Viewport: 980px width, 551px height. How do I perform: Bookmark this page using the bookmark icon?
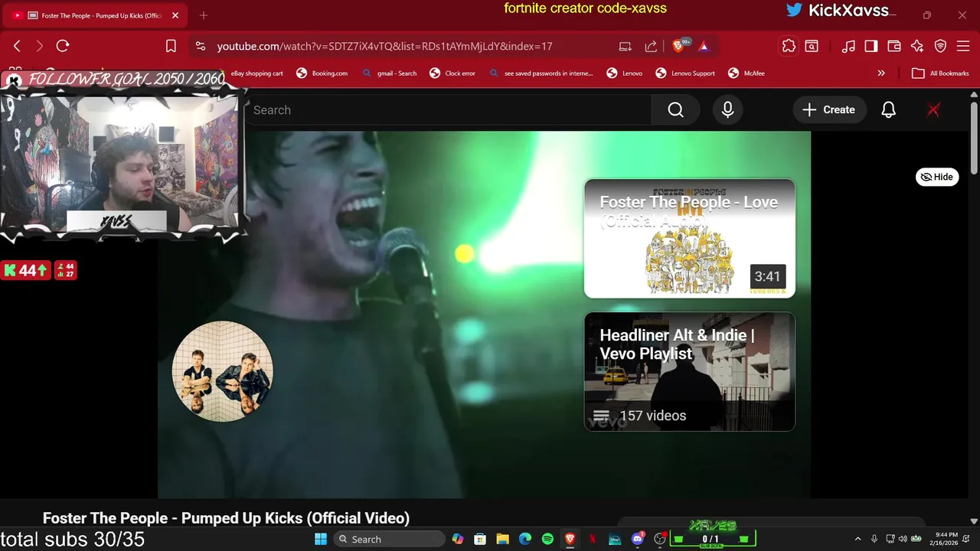point(171,46)
